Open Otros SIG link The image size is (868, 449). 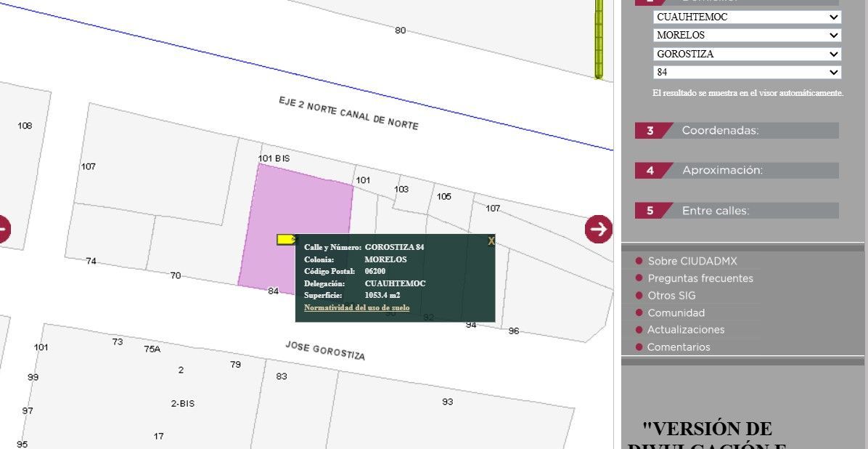pos(671,296)
